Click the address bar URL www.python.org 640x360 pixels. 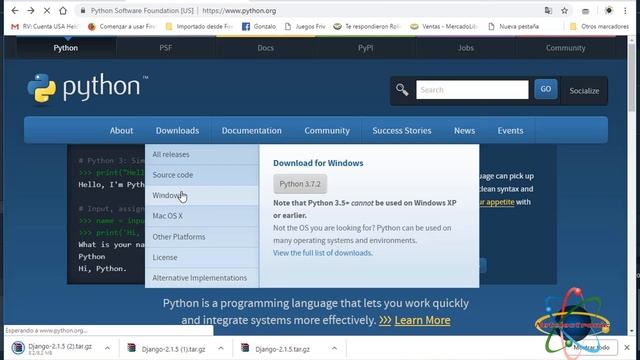tap(239, 11)
